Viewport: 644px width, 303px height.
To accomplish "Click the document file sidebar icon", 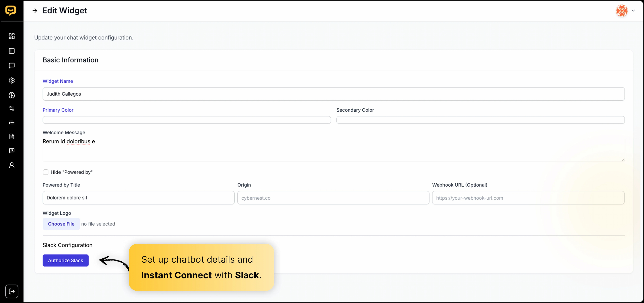I will tap(12, 137).
